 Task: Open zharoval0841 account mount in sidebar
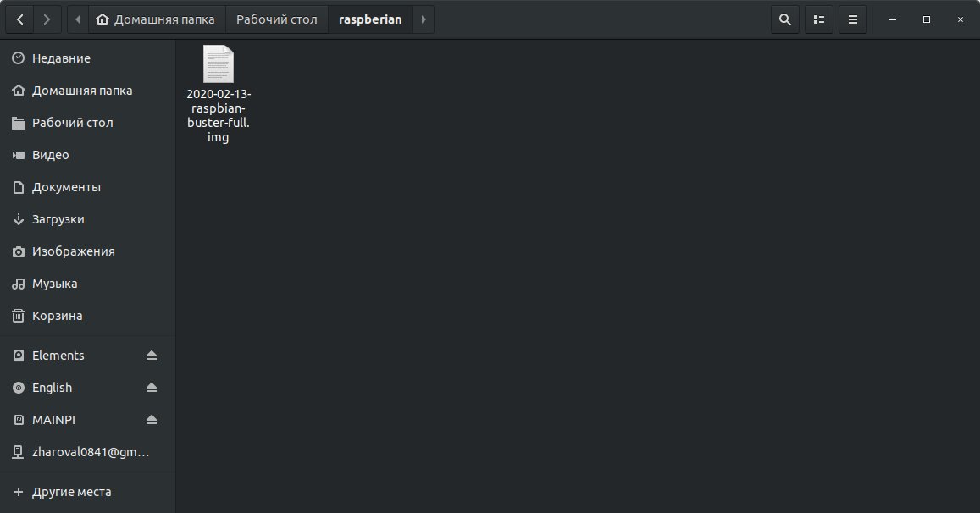pos(87,452)
